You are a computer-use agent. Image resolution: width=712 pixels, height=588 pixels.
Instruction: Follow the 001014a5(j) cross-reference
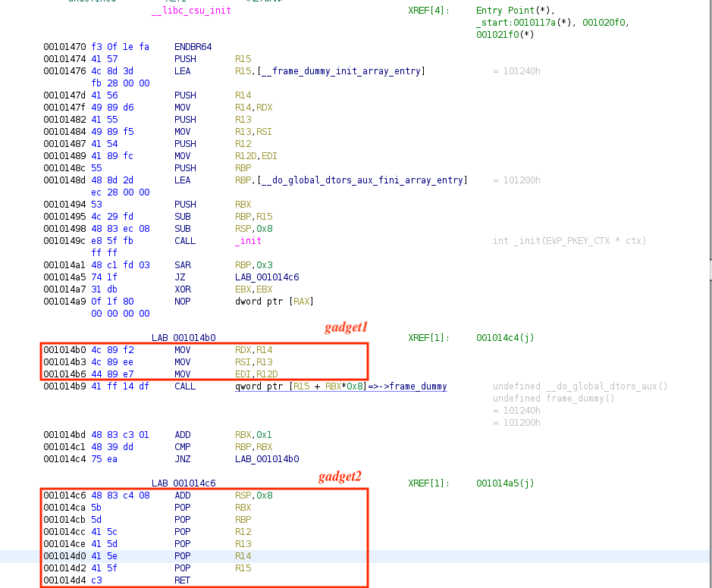coord(505,483)
